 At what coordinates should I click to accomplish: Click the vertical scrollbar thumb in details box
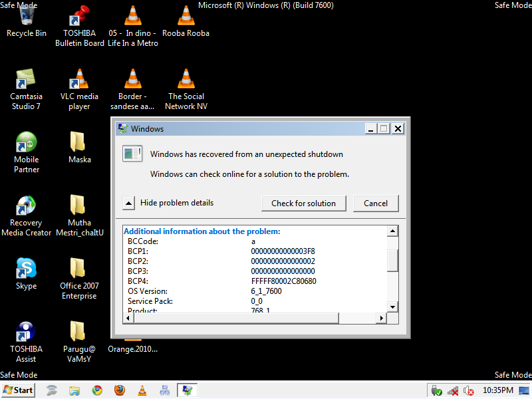[392, 261]
